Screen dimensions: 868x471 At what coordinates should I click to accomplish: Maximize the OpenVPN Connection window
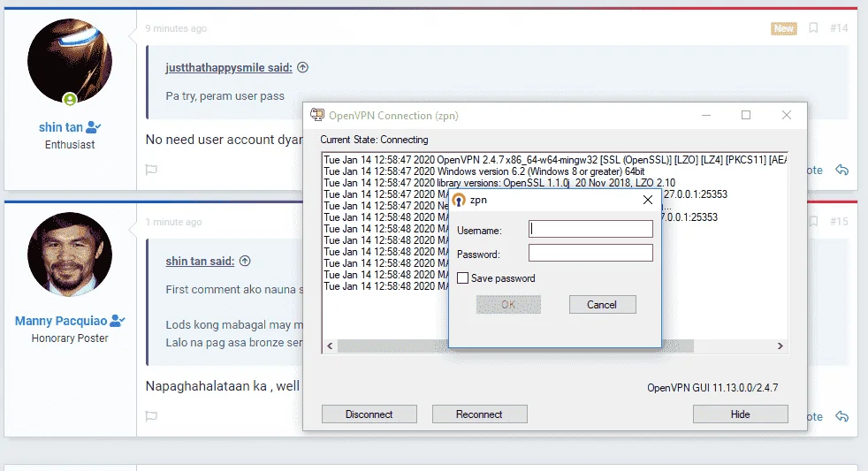pyautogui.click(x=746, y=115)
